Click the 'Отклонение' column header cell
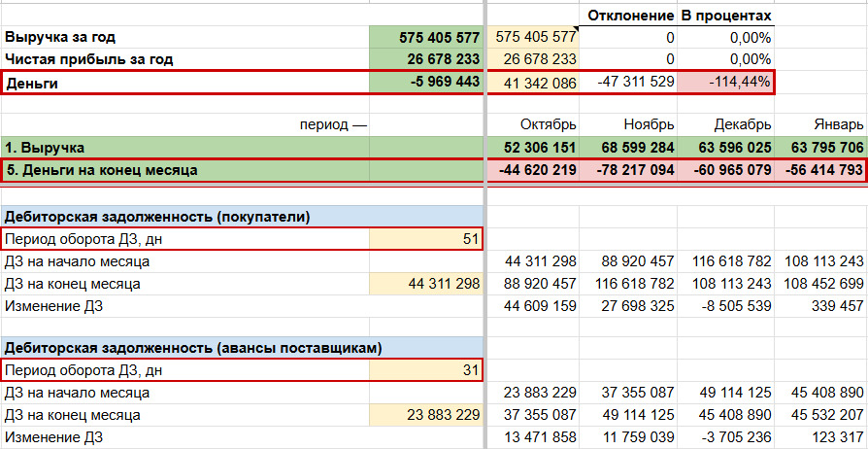The height and width of the screenshot is (449, 868). [x=630, y=16]
